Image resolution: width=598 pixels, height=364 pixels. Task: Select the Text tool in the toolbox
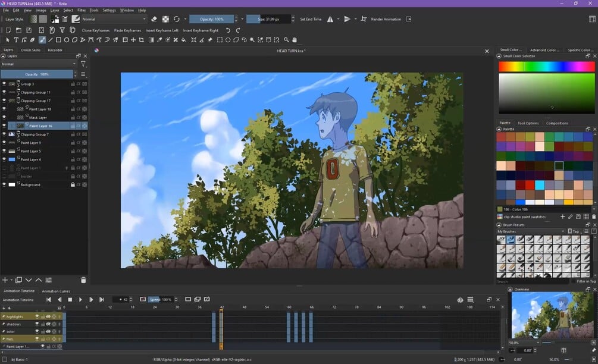[16, 40]
